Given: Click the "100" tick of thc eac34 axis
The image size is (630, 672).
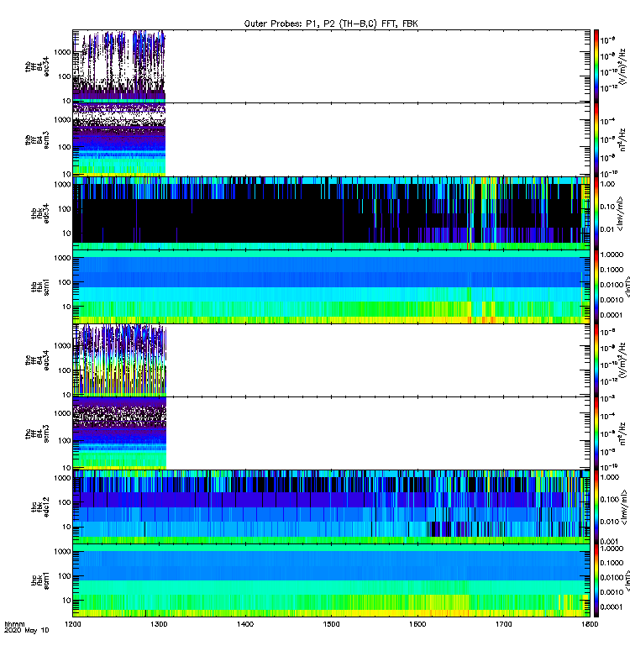Looking at the screenshot, I should pyautogui.click(x=65, y=370).
